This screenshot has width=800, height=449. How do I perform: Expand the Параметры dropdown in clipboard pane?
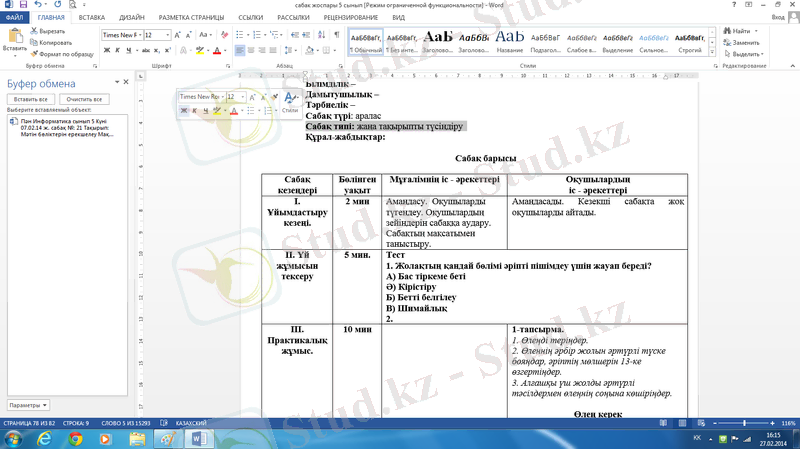click(27, 405)
